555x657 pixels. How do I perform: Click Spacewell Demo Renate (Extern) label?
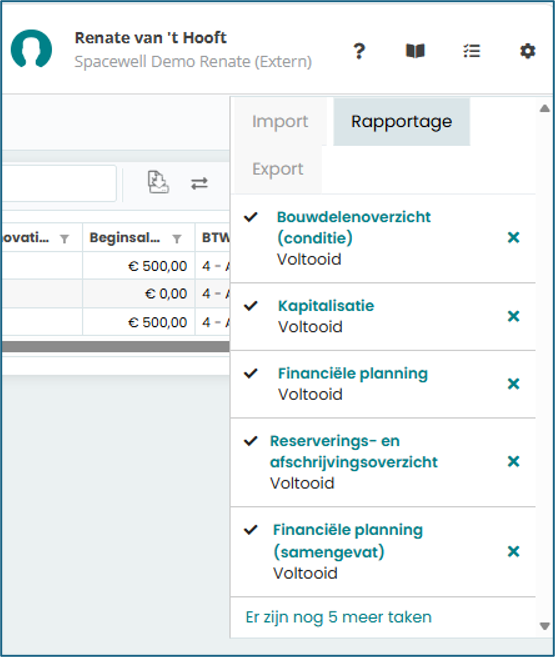point(193,62)
